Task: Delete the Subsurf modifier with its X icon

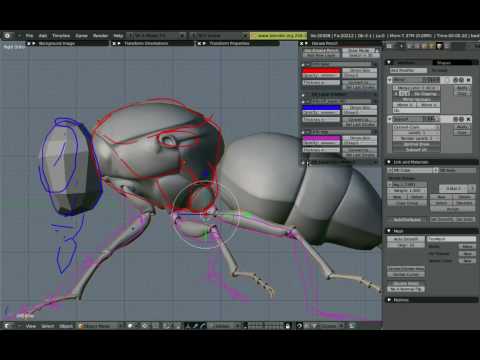Action: (468, 119)
